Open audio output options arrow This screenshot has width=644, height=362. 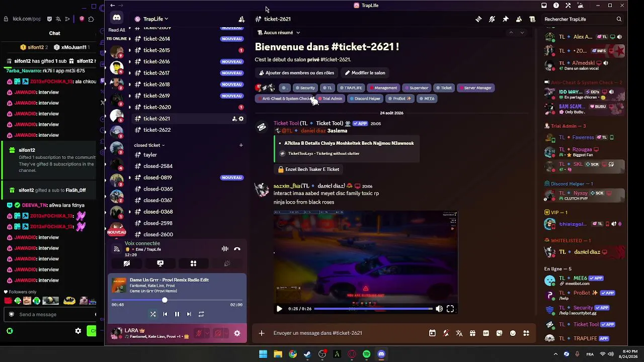pos(226,333)
